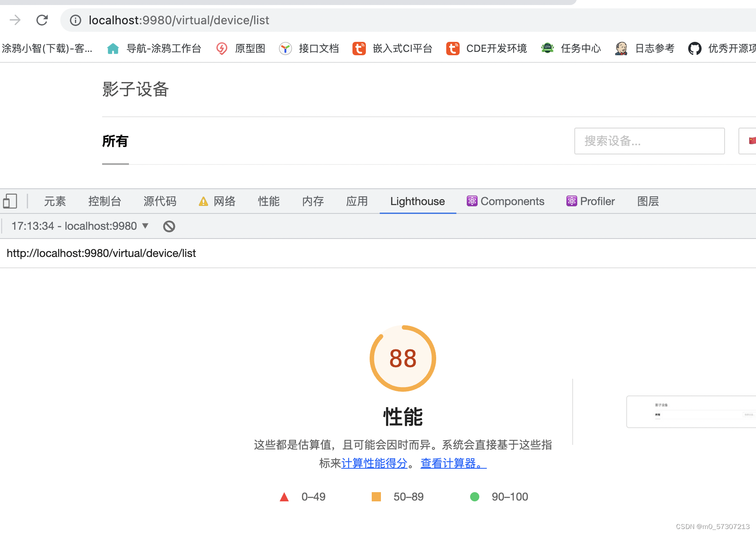Screen dimensions: 756x534
Task: Switch to the 控制台 DevTools tab
Action: [x=105, y=201]
